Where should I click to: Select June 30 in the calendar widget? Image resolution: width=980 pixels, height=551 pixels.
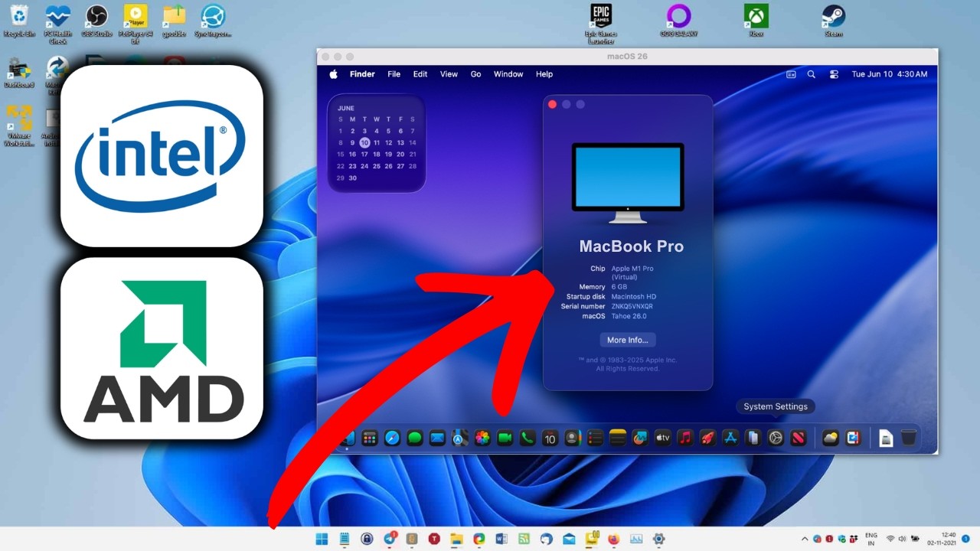(x=352, y=178)
